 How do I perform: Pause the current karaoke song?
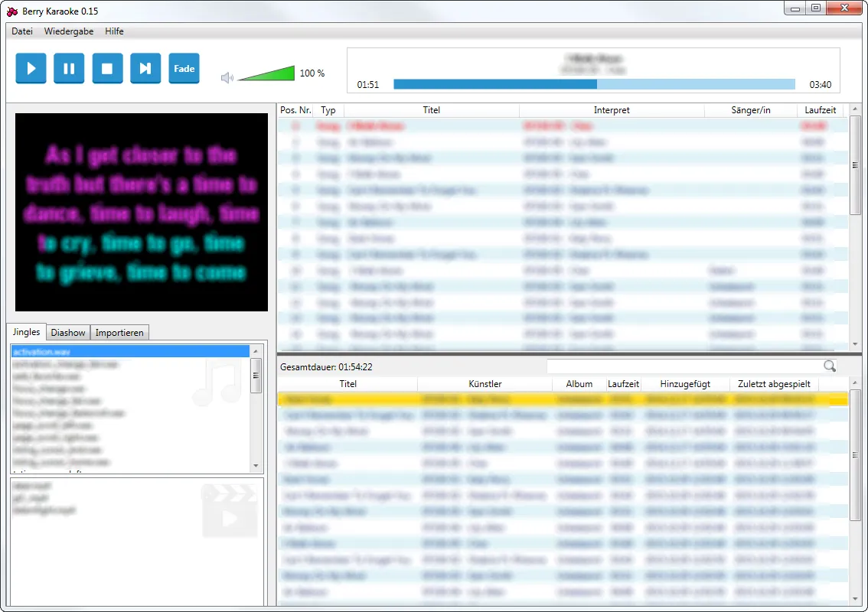click(69, 69)
